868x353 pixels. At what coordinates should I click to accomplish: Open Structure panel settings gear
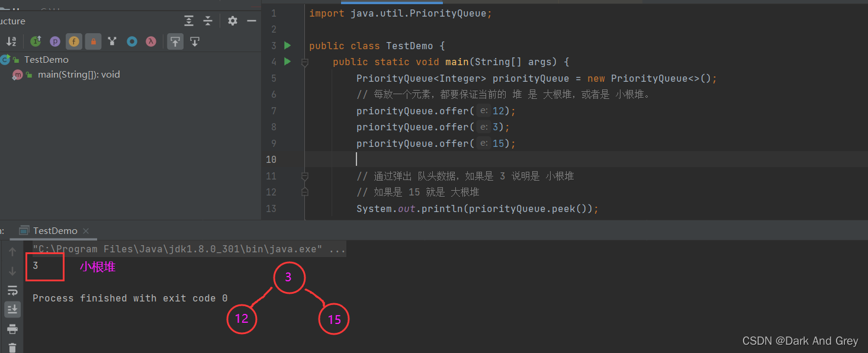coord(233,21)
